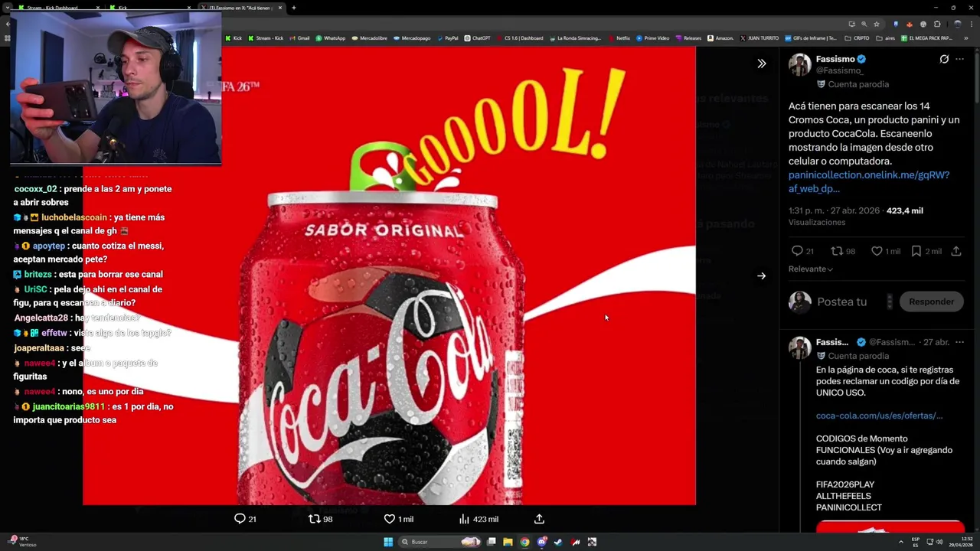Image resolution: width=980 pixels, height=551 pixels.
Task: Click code text FIFA2026PLAY
Action: 845,484
